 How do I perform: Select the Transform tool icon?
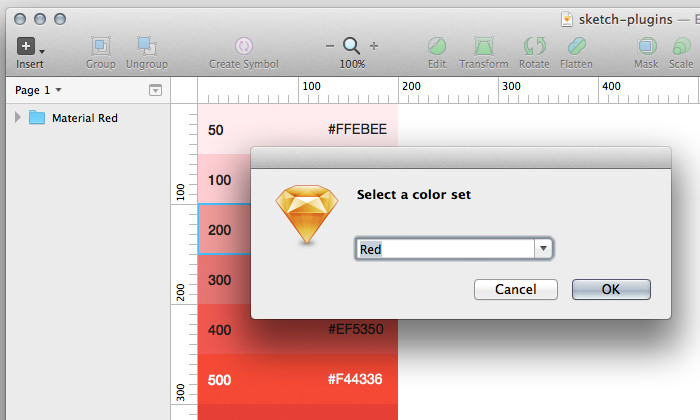coord(483,46)
